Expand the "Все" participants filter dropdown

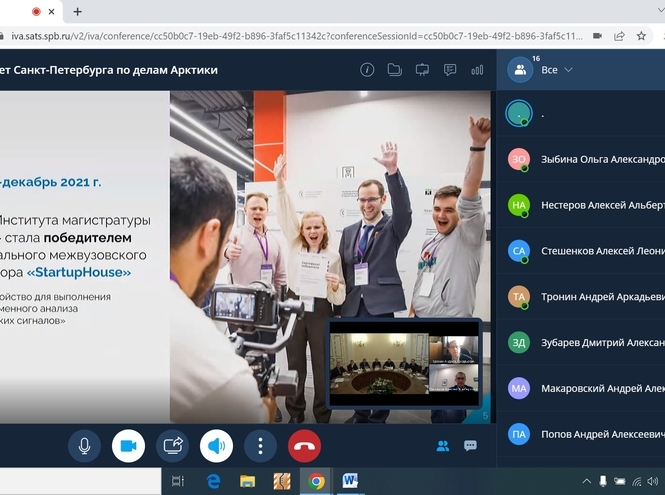[557, 70]
